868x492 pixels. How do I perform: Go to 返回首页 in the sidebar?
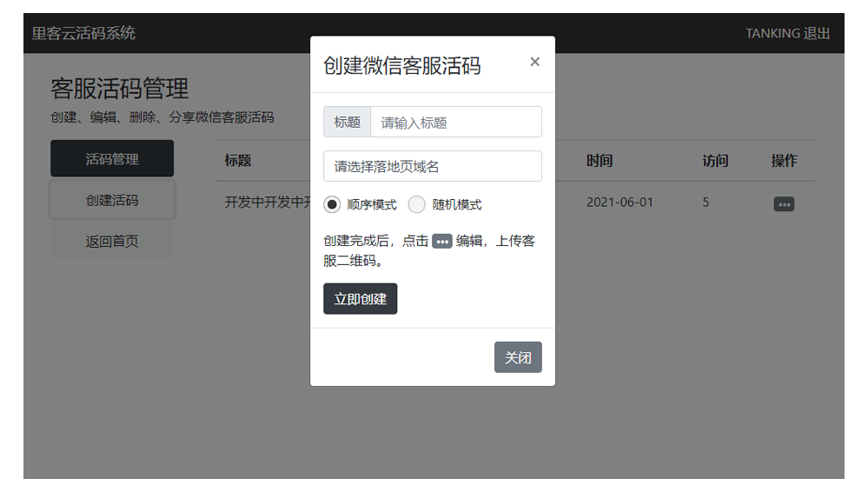tap(112, 242)
